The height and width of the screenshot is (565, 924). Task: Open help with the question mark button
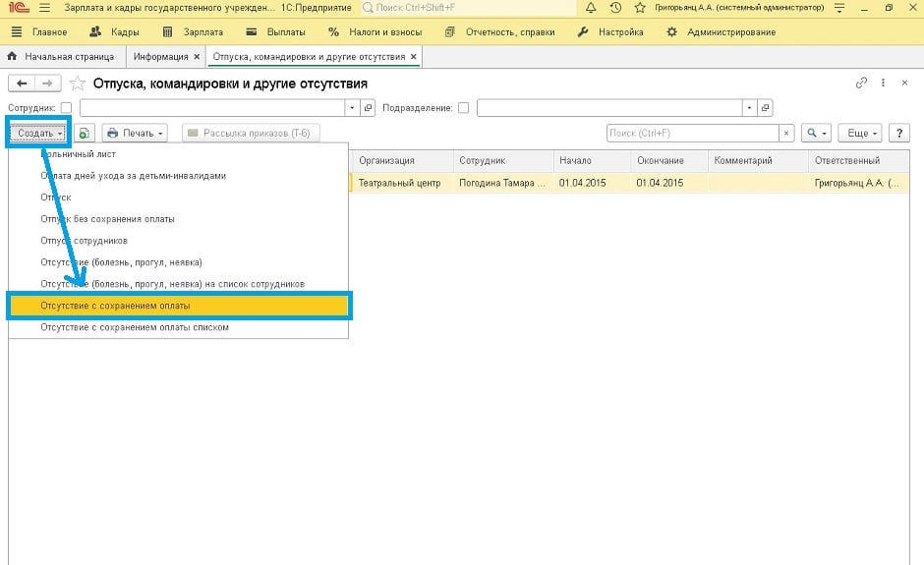[x=897, y=133]
